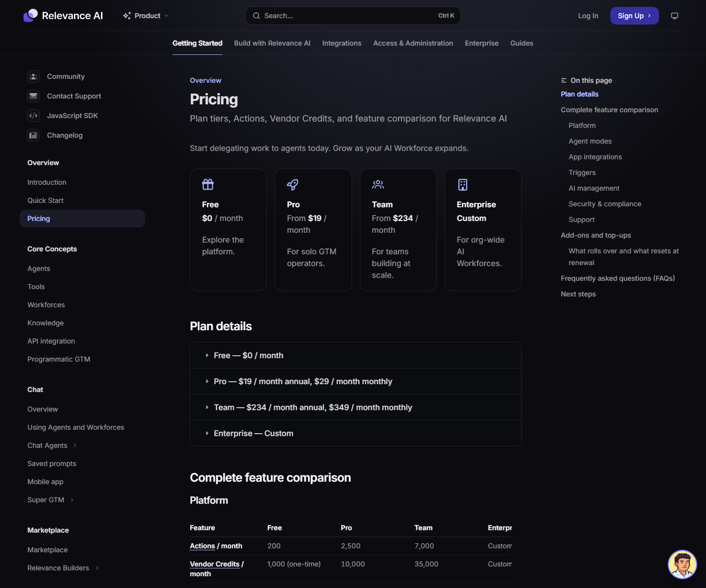This screenshot has width=706, height=588.
Task: Expand the Super GTM submenu chevron
Action: (72, 500)
